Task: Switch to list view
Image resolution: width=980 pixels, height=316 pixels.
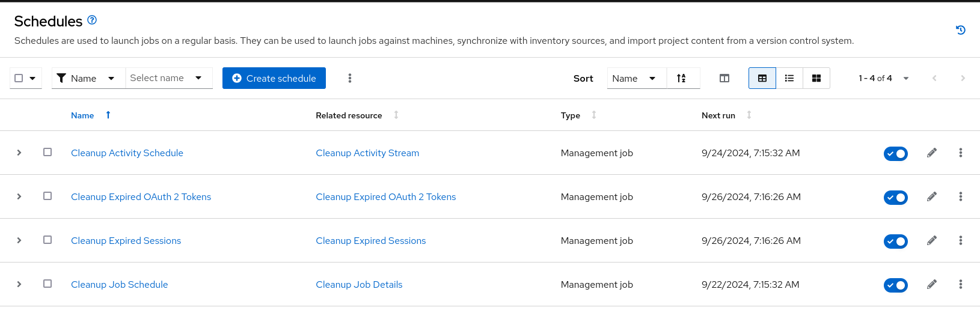Action: pyautogui.click(x=789, y=78)
